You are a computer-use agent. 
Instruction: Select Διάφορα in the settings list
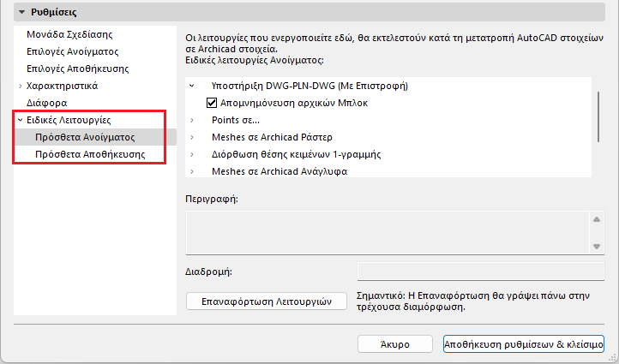coord(48,103)
